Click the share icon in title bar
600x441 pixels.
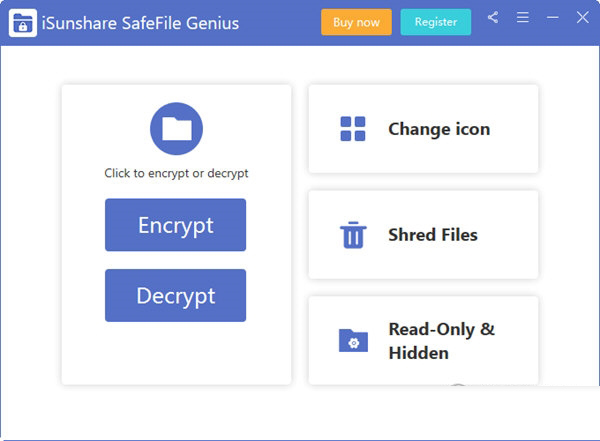coord(493,18)
